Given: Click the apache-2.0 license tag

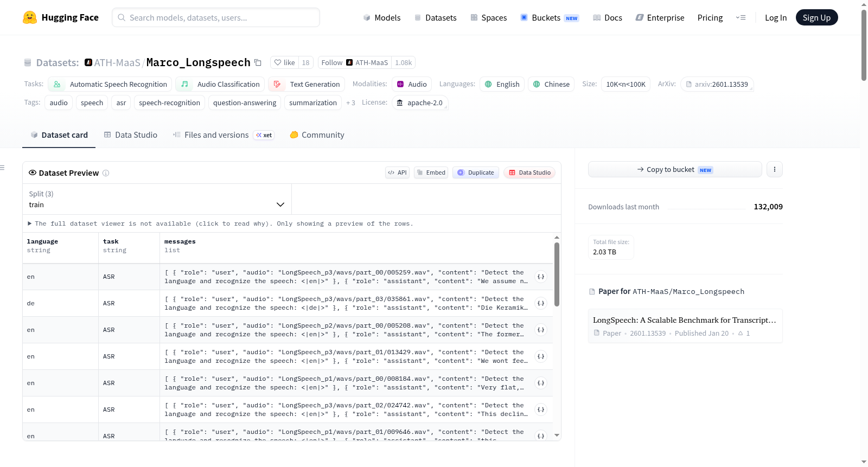Looking at the screenshot, I should [419, 103].
